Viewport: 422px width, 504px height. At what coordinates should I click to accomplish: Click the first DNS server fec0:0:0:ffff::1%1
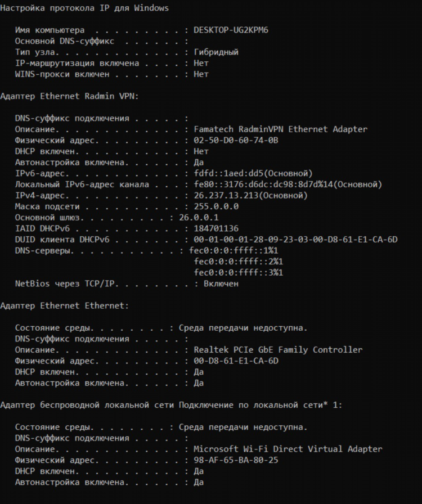pyautogui.click(x=233, y=251)
